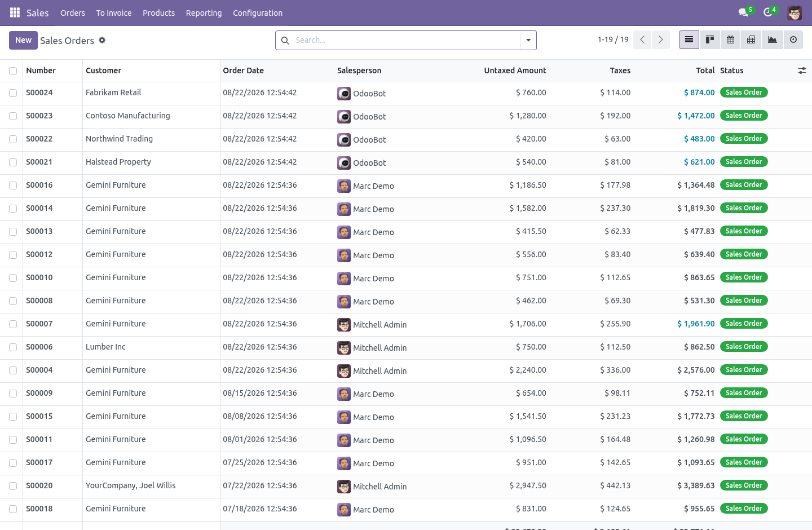Check the box for order S00014

tap(13, 209)
